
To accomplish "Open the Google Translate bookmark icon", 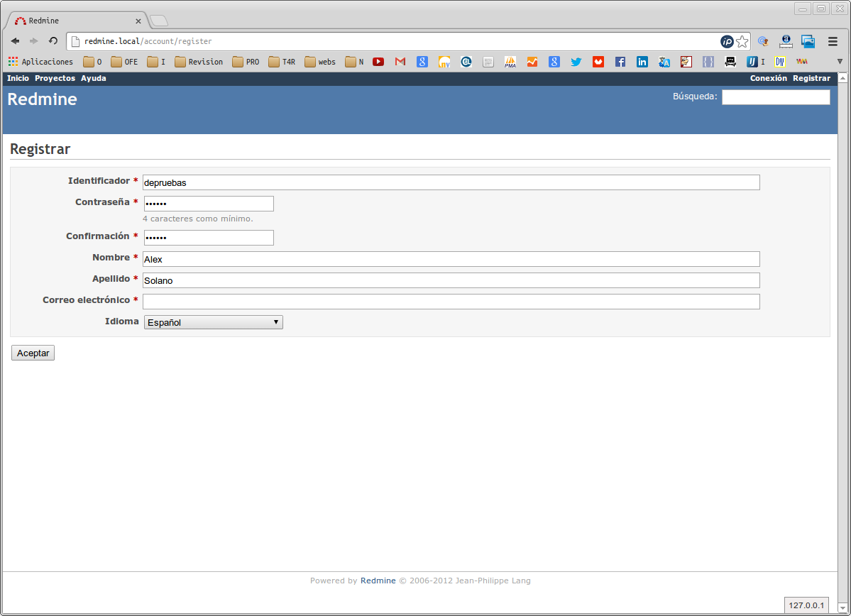I will coord(664,62).
